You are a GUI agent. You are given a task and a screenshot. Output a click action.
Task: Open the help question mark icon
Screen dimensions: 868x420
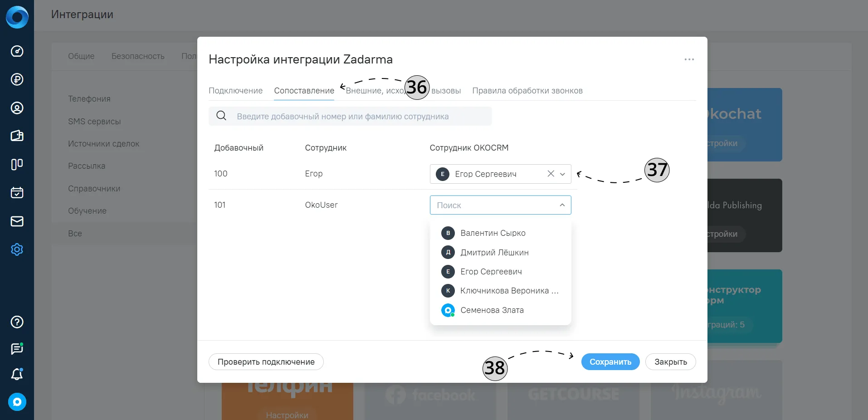click(17, 322)
